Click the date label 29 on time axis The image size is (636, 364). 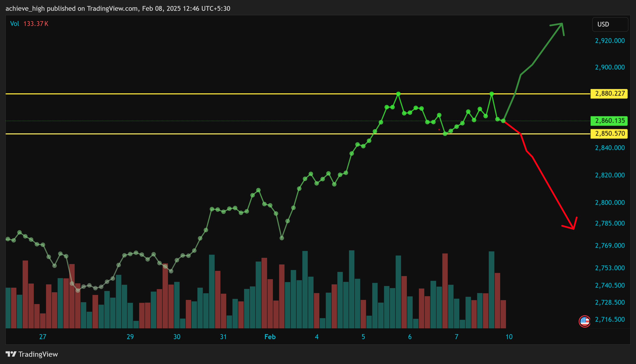coord(130,337)
